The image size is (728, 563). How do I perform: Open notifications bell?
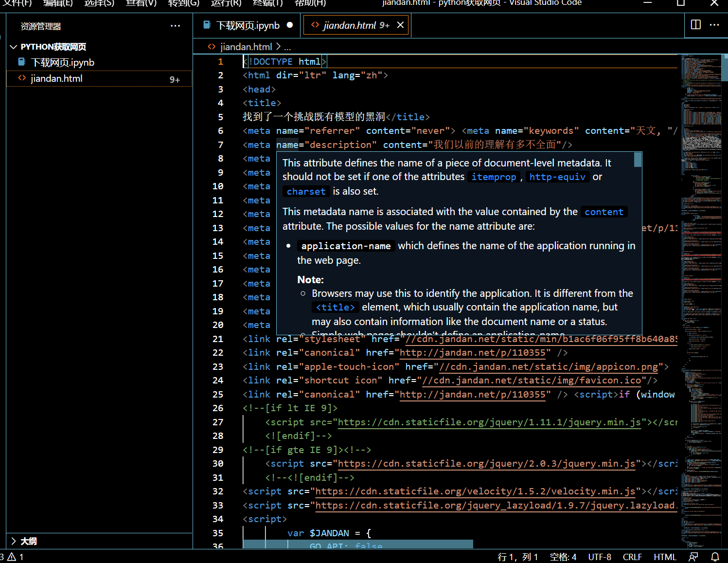715,557
